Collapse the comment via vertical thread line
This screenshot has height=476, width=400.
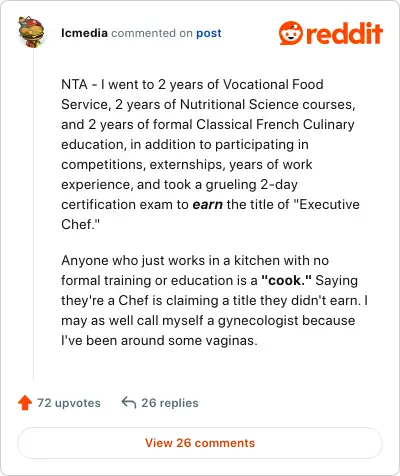(x=33, y=213)
